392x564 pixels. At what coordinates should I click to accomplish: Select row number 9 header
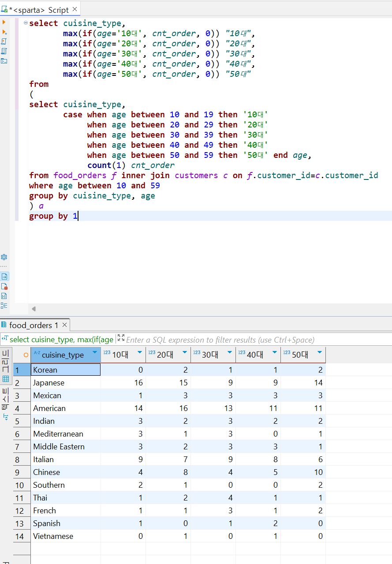click(22, 472)
